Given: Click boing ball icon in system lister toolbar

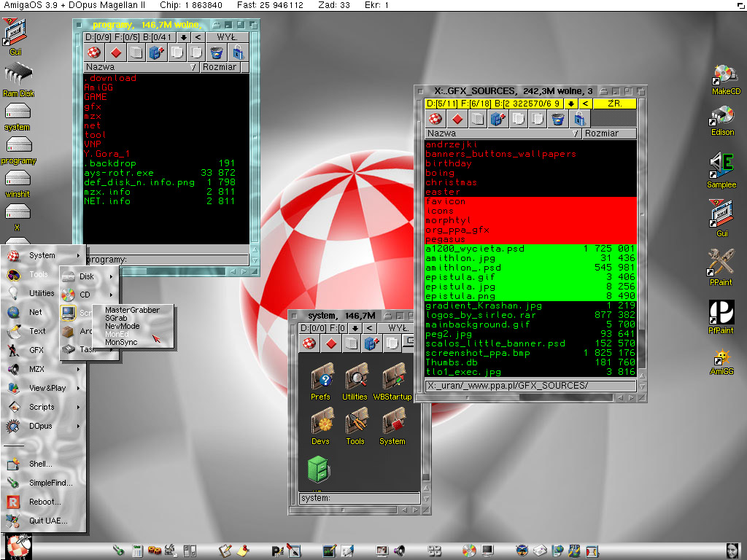Looking at the screenshot, I should (309, 343).
